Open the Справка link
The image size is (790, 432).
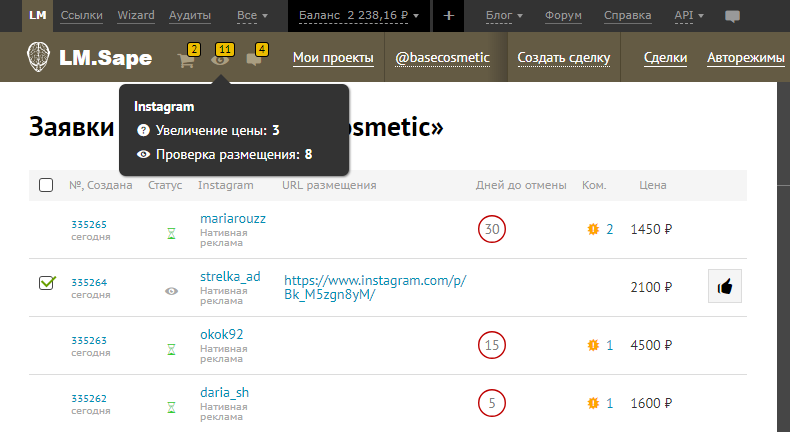(x=627, y=16)
